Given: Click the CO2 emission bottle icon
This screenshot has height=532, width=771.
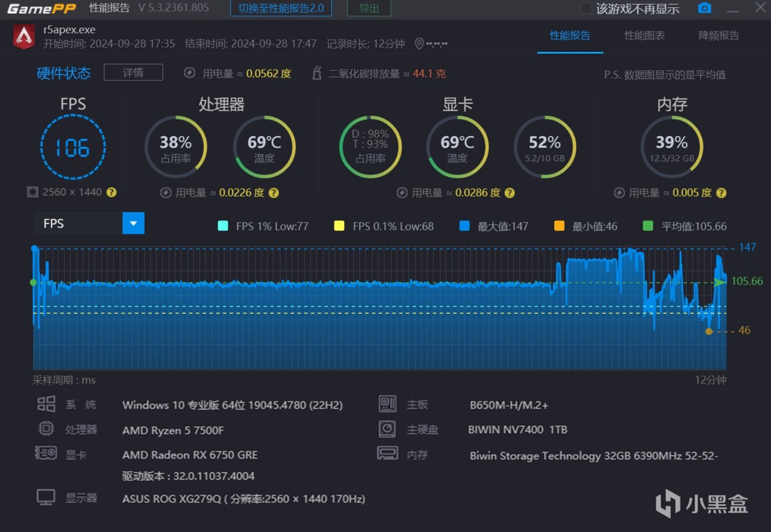Looking at the screenshot, I should click(316, 74).
